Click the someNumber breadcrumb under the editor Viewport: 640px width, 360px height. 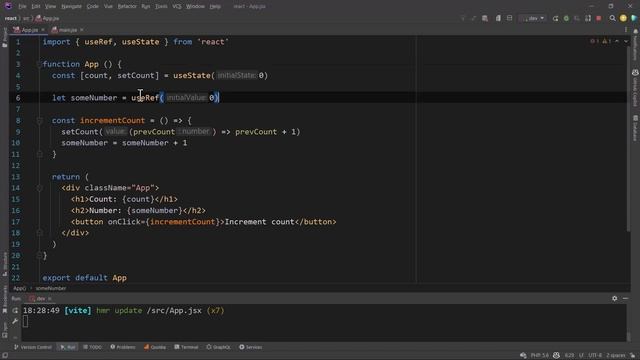tap(51, 288)
